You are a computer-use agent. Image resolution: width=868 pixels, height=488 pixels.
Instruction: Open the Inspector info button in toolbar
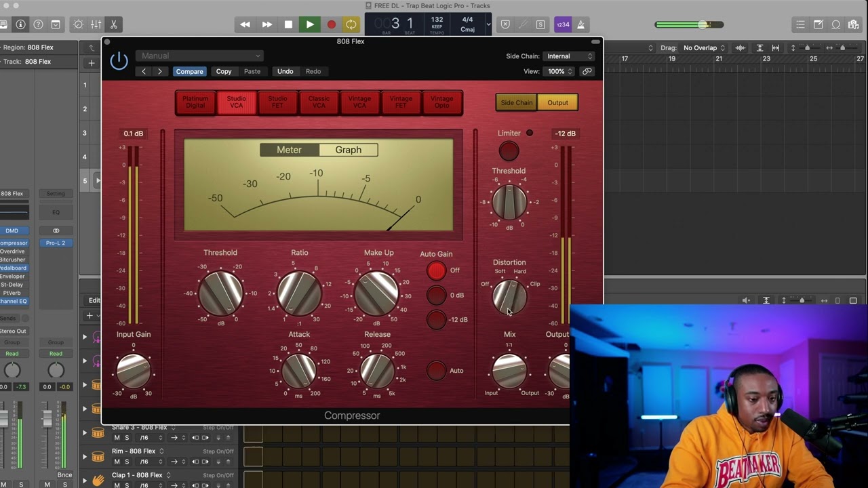coord(21,24)
